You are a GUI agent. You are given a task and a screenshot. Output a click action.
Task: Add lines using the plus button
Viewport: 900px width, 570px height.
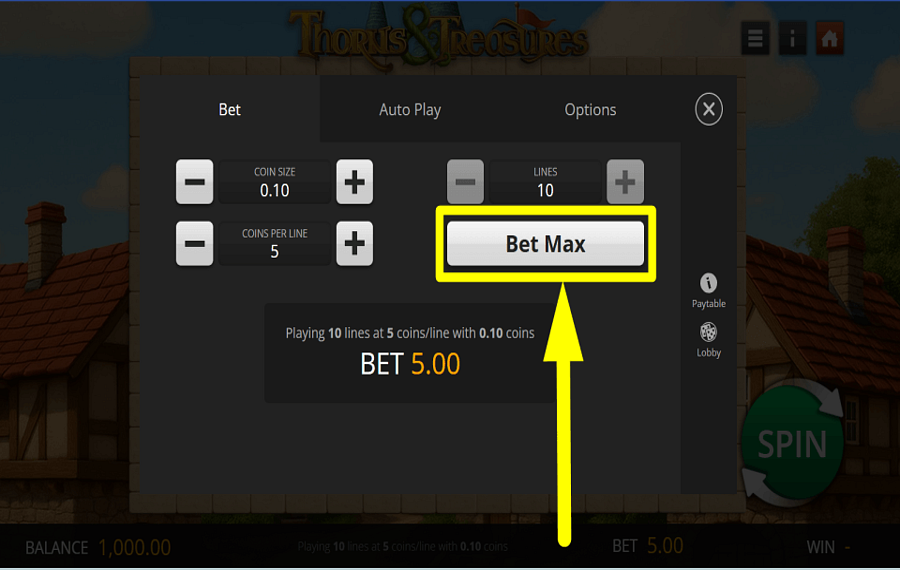[625, 182]
